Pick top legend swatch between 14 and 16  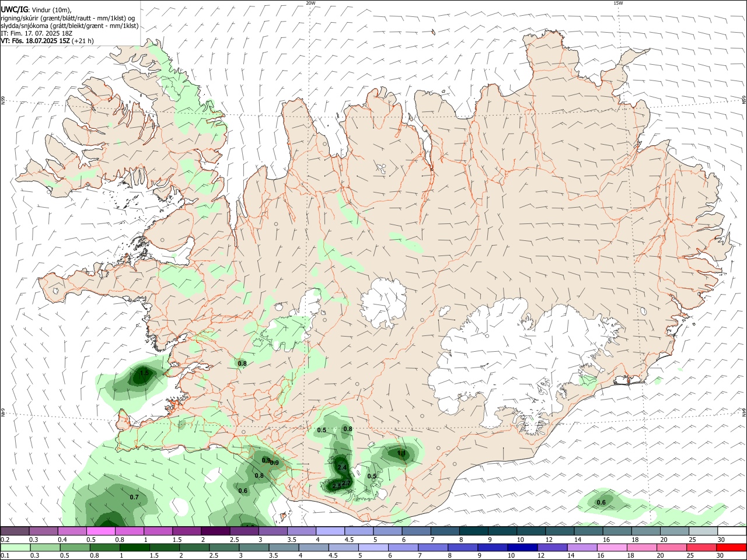click(x=589, y=531)
